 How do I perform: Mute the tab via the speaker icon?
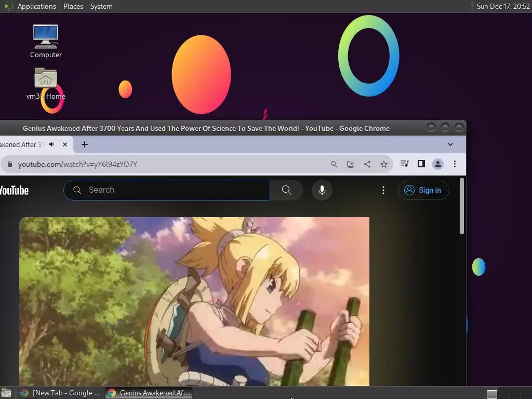(52, 144)
